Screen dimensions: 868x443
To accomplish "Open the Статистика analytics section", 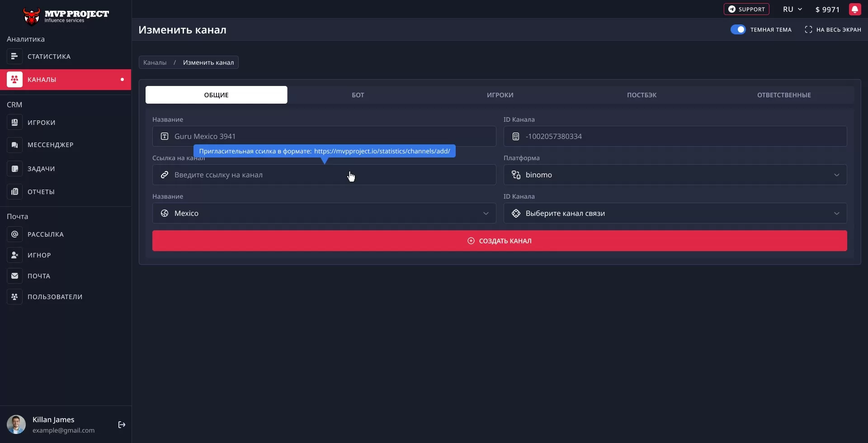I will pyautogui.click(x=48, y=56).
